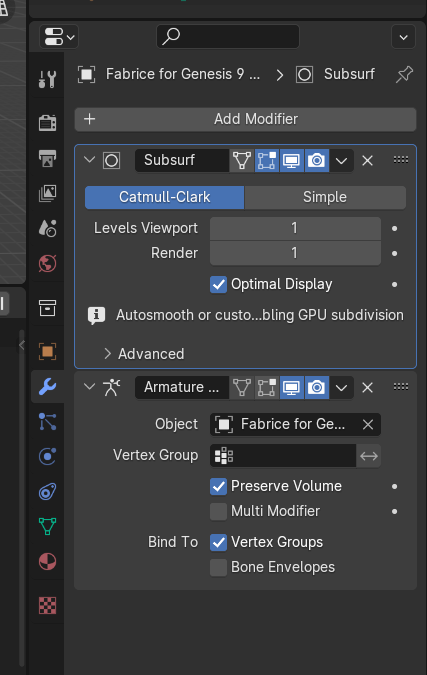Collapse the Subsurf modifier panel
427x675 pixels.
pos(89,160)
